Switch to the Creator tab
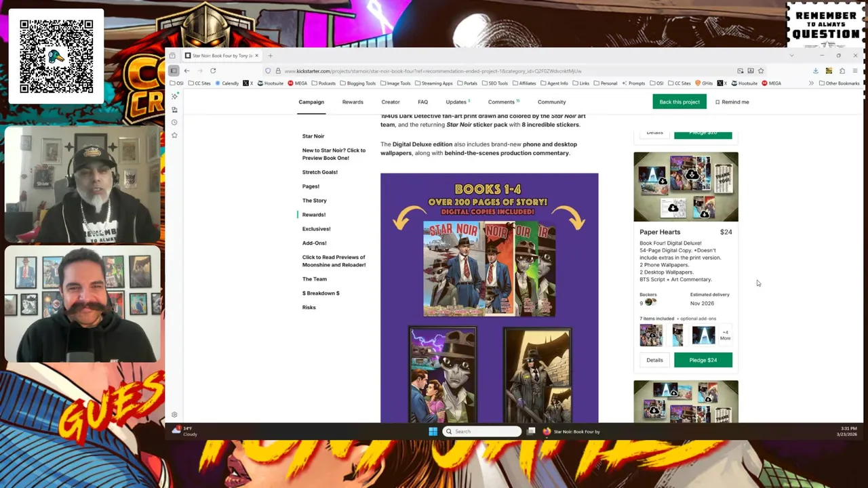 [391, 102]
